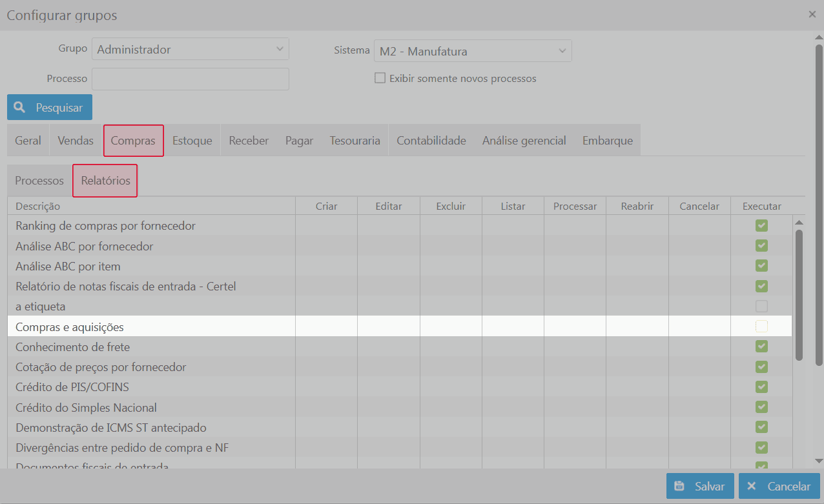Click the grid scroll up arrow
Screen dimensions: 824x504
[799, 223]
